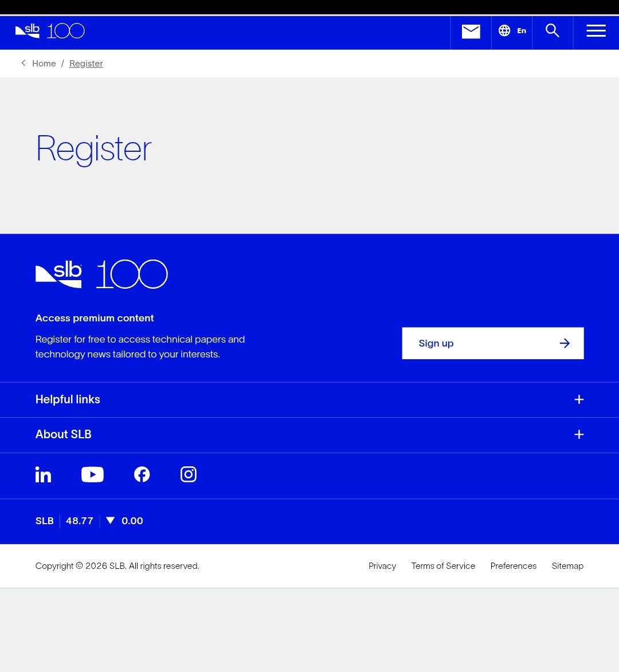Click the Copyright 2026 SLB notice text

coord(117,566)
